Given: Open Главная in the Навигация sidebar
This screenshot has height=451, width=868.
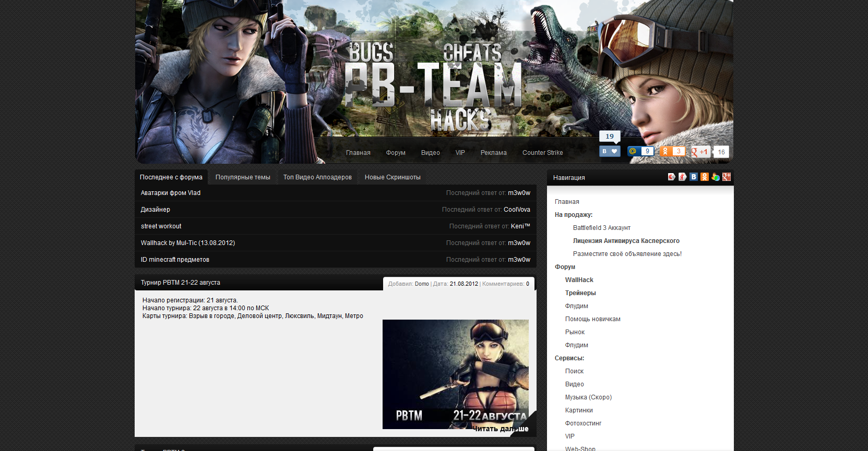Looking at the screenshot, I should coord(567,202).
